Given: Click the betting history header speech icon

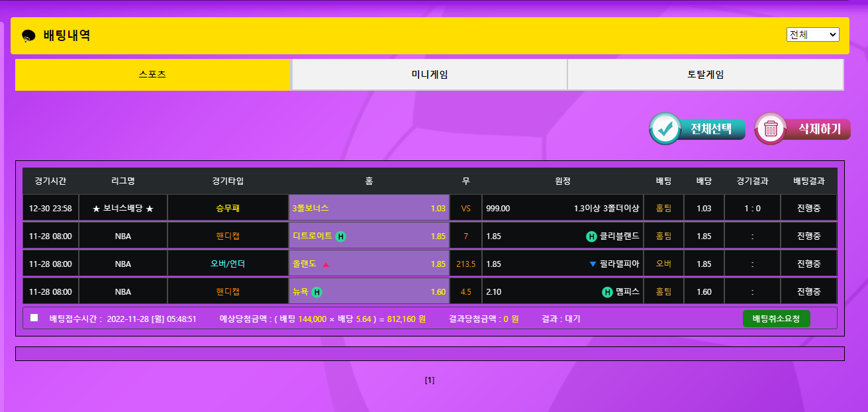Looking at the screenshot, I should (x=28, y=36).
